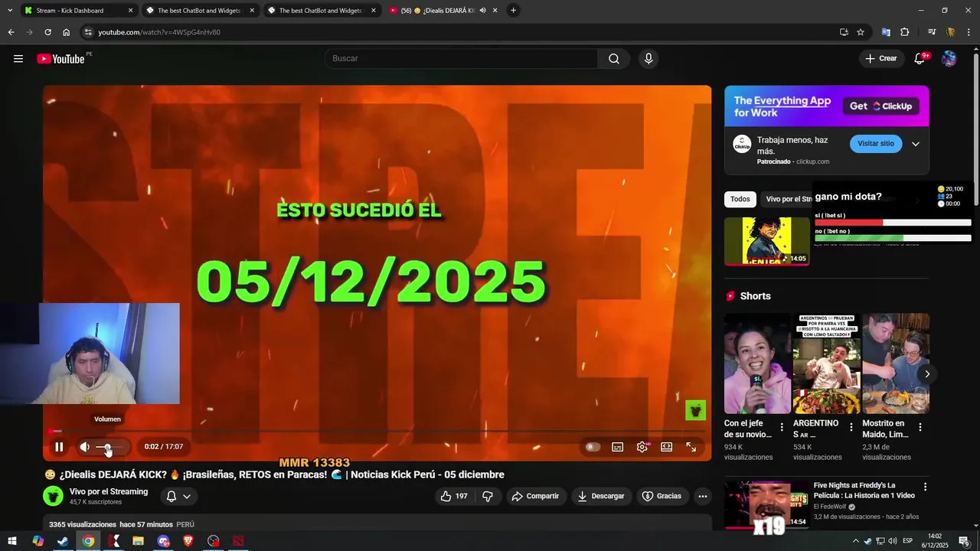Open more actions under the video
The width and height of the screenshot is (980, 551).
702,496
